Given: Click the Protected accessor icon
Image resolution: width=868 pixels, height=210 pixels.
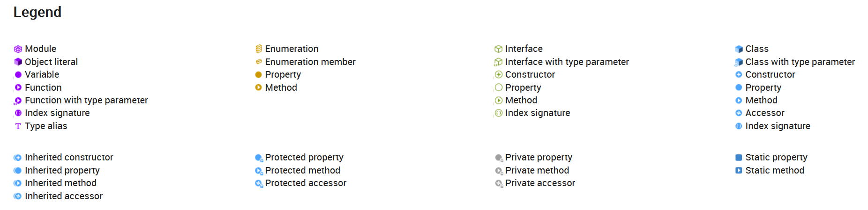Looking at the screenshot, I should 259,183.
